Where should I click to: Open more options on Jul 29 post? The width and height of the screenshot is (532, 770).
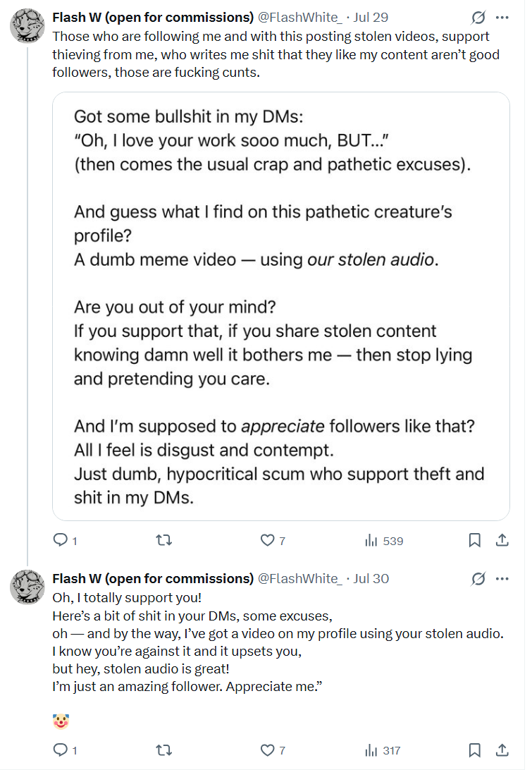pyautogui.click(x=502, y=17)
